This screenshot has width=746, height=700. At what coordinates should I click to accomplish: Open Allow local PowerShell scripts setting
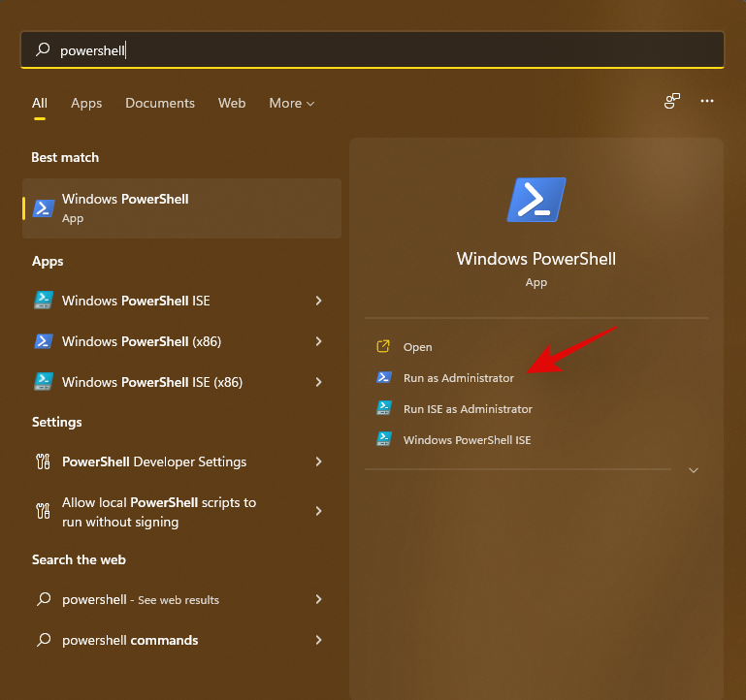(x=159, y=512)
